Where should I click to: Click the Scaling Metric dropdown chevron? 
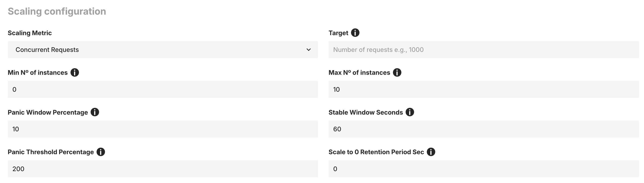click(309, 50)
